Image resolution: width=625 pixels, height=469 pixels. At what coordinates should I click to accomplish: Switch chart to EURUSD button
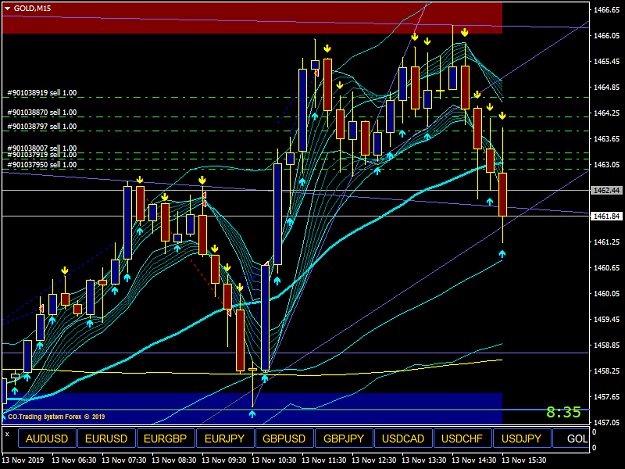tap(106, 438)
